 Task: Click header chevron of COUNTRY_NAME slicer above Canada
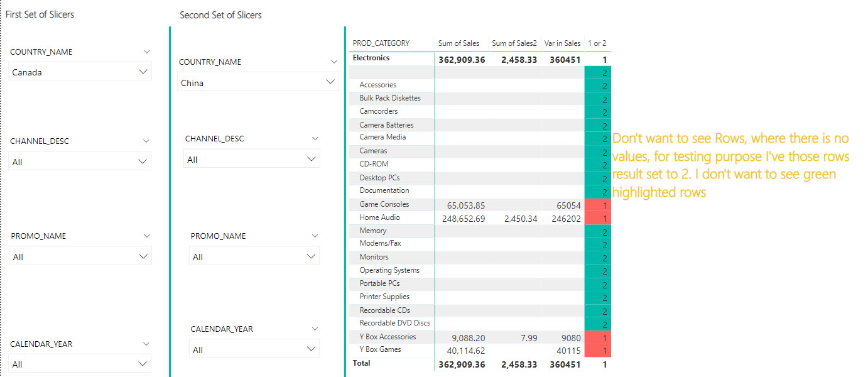[x=147, y=52]
